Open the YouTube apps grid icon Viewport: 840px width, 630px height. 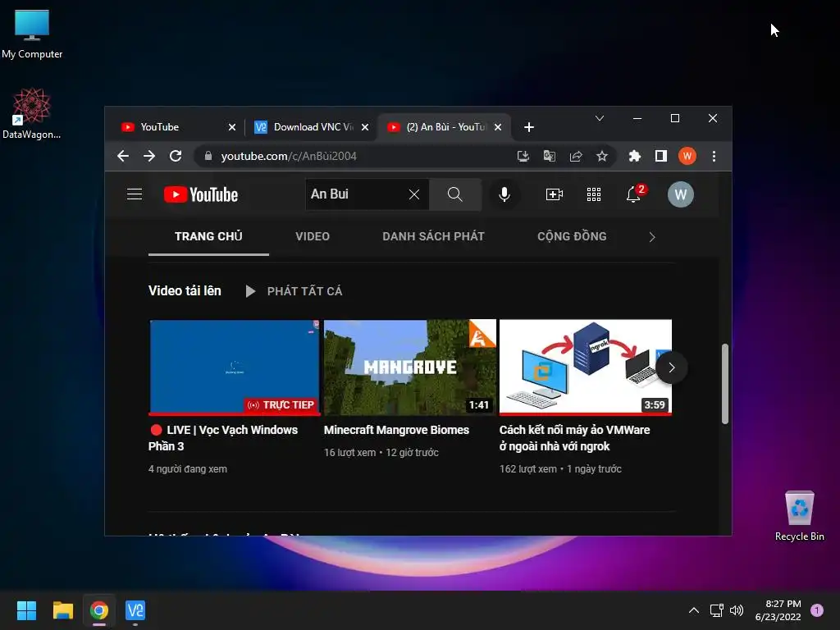[594, 194]
